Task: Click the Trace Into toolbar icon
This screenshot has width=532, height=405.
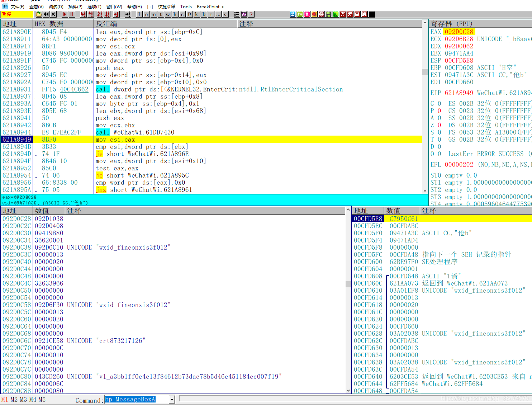Action: click(99, 14)
